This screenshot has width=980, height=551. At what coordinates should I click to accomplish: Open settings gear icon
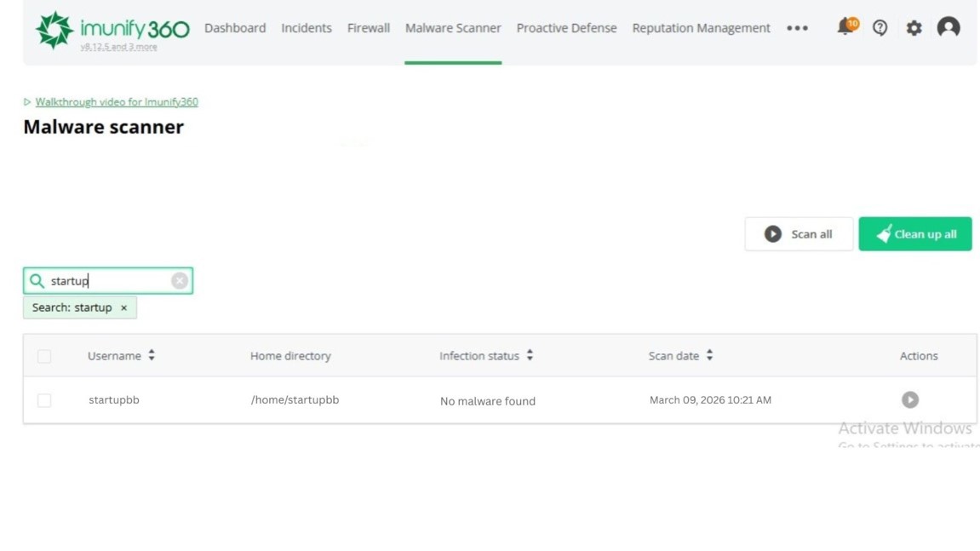tap(914, 28)
